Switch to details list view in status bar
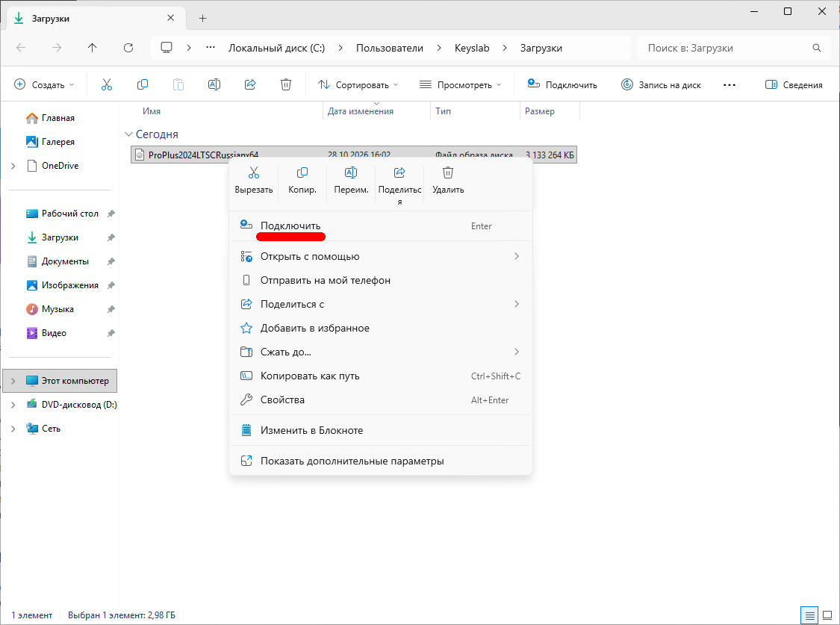The height and width of the screenshot is (625, 840). point(809,615)
